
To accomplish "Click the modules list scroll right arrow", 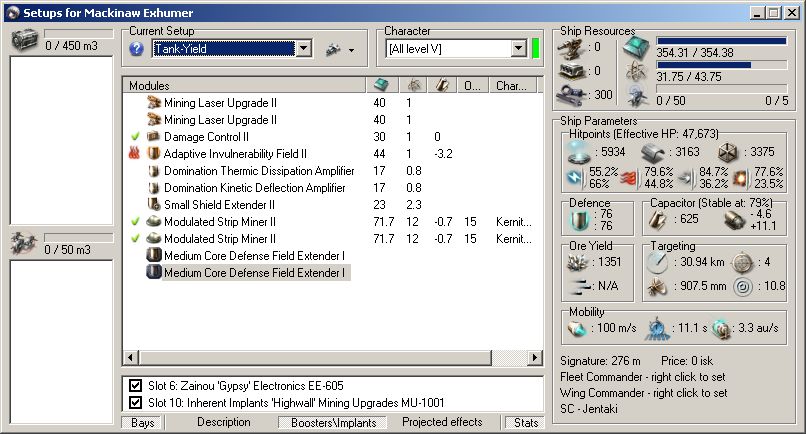I will [535, 357].
